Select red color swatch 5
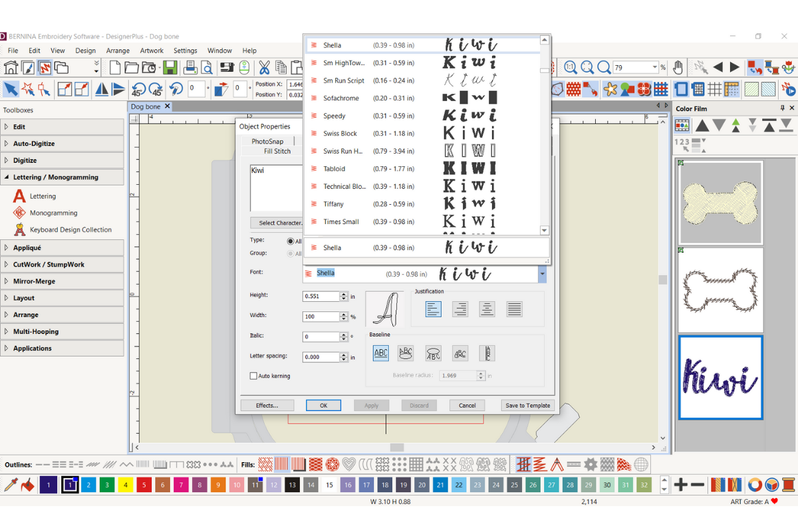 pos(144,485)
